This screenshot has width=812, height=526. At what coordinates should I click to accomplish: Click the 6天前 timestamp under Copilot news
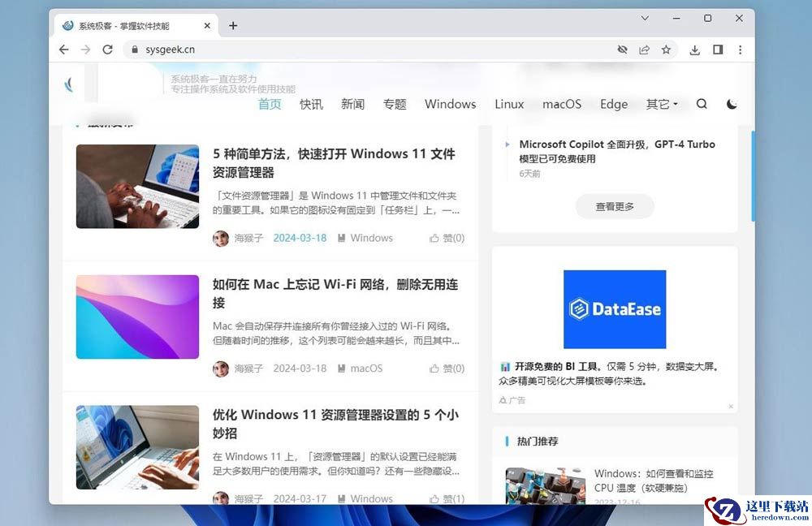[x=529, y=174]
